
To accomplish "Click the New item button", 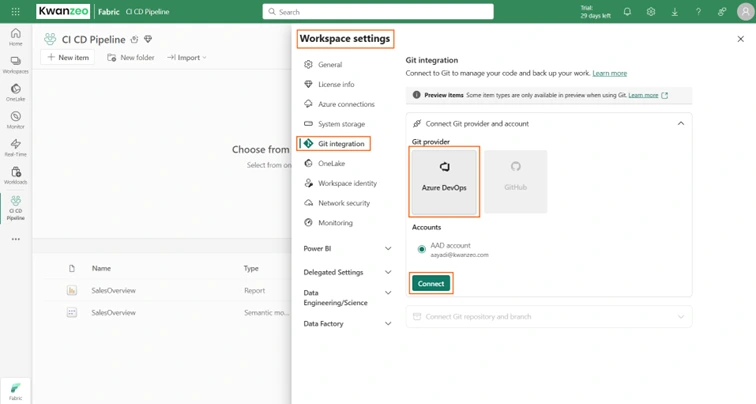I will [x=68, y=57].
